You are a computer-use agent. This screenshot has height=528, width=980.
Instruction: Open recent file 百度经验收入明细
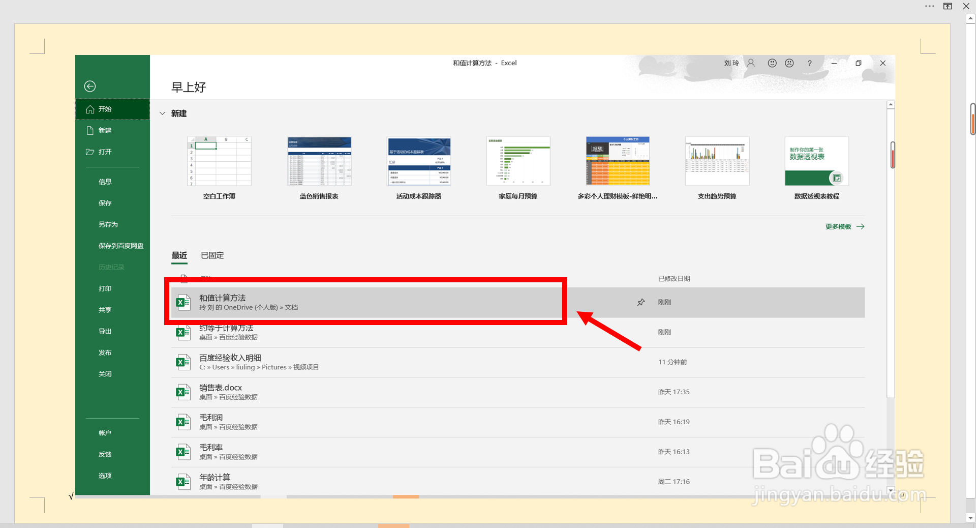518,362
